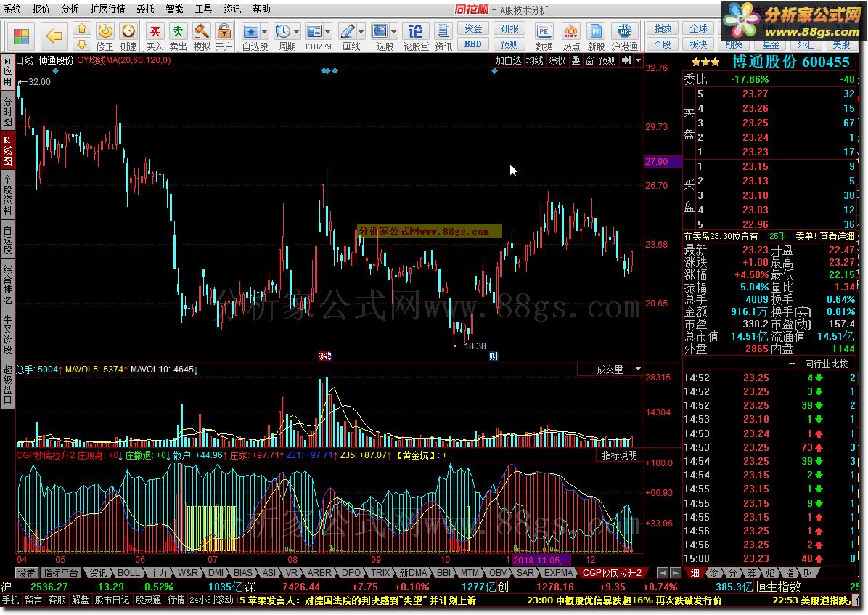Expand the 自选股 dropdown arrow

265,32
